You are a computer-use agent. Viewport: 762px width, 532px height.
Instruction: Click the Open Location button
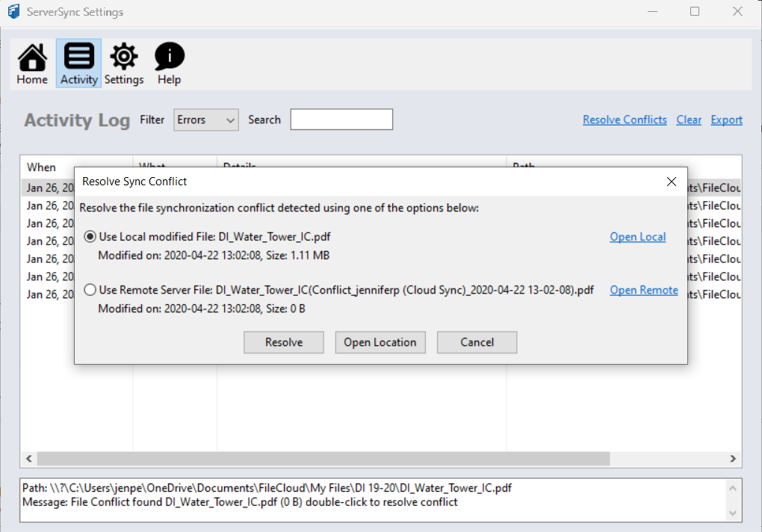tap(380, 342)
